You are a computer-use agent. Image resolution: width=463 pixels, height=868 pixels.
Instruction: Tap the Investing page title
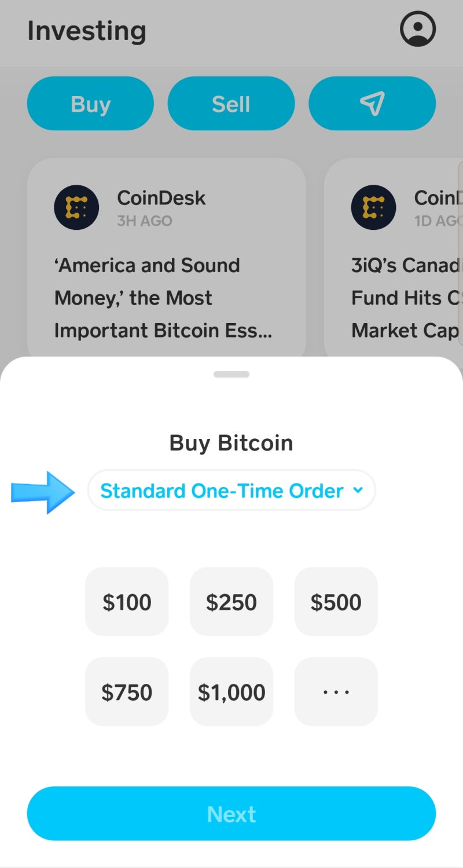pos(87,31)
